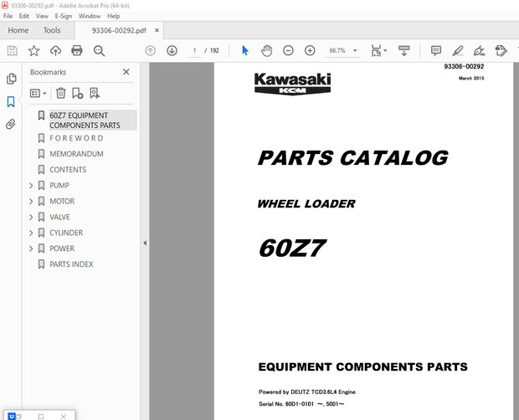The width and height of the screenshot is (519, 420).
Task: Click the find current bookmark icon
Action: pos(95,93)
